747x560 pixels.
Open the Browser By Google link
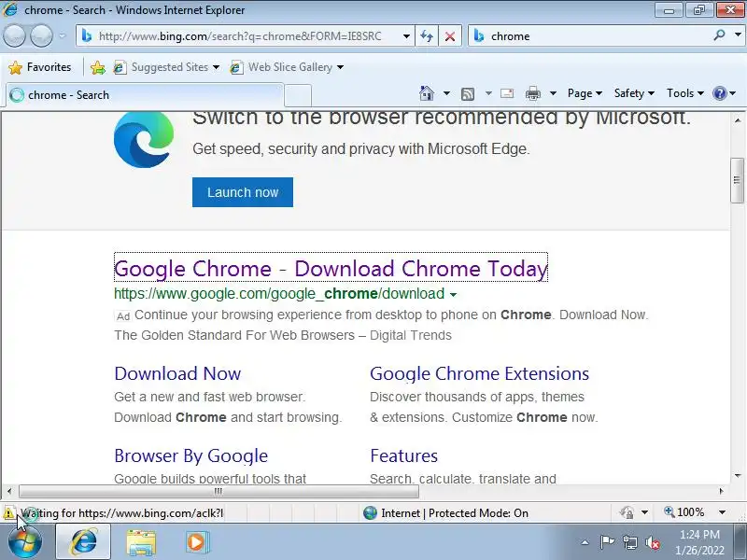coord(191,456)
